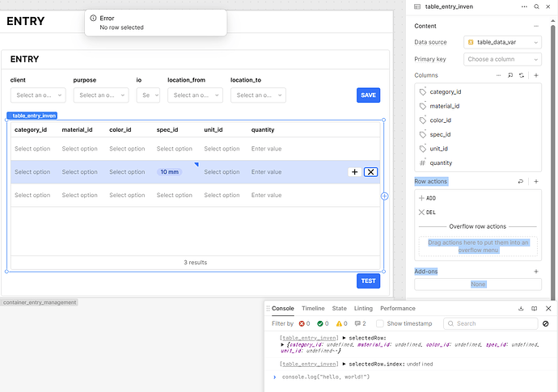Click the 10 mm spec_id tag
The width and height of the screenshot is (558, 392).
[x=169, y=172]
